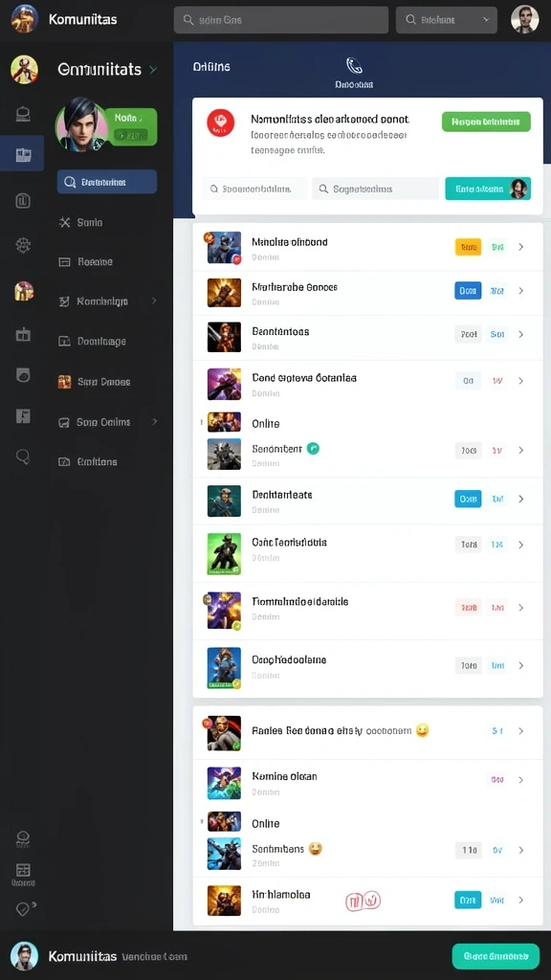Click the person icon near the bottom of the left rail

[x=23, y=838]
